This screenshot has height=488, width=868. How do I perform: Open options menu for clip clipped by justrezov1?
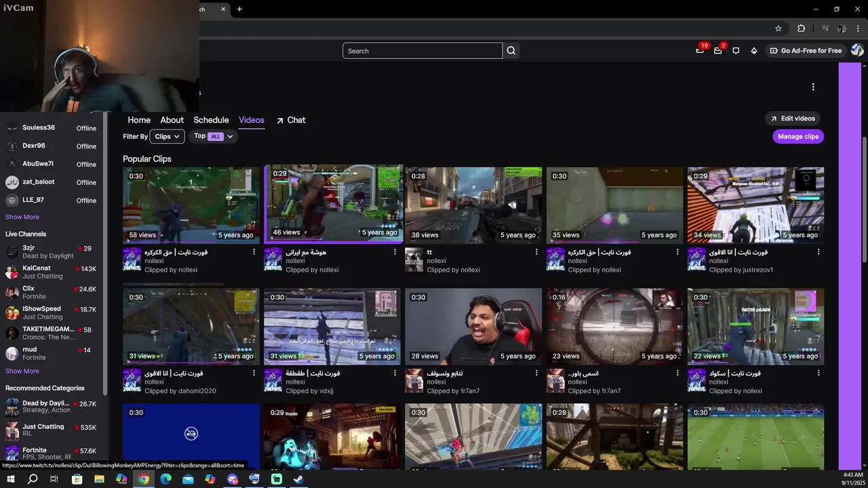(818, 252)
